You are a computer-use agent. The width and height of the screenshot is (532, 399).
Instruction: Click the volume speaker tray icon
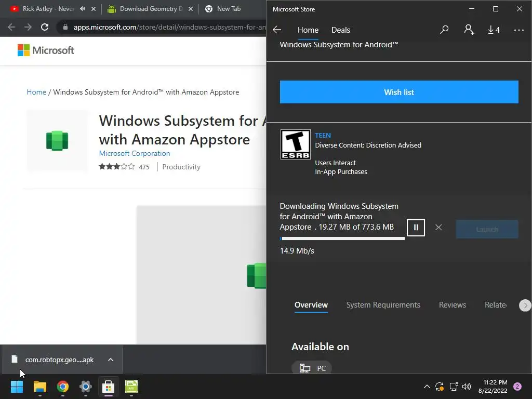pos(467,387)
